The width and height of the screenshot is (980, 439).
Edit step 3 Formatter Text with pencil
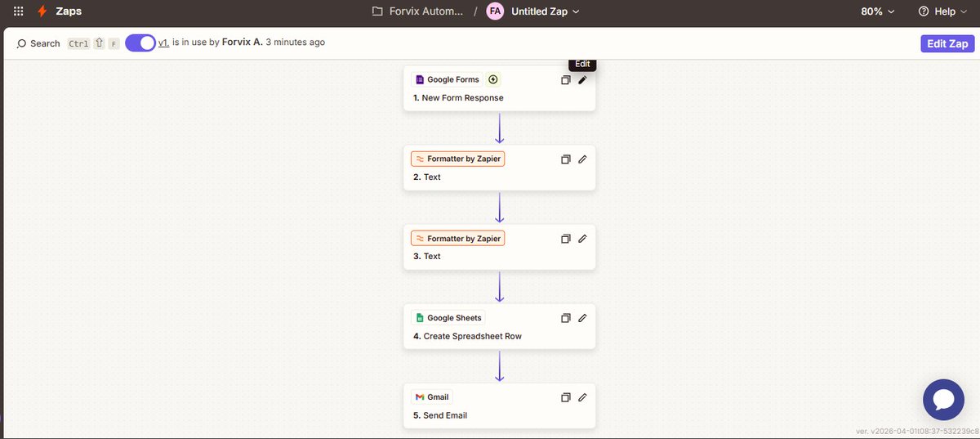582,239
